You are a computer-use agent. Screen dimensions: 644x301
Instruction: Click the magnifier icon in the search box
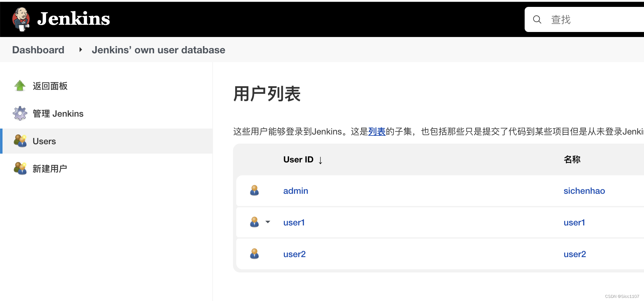[x=537, y=19]
